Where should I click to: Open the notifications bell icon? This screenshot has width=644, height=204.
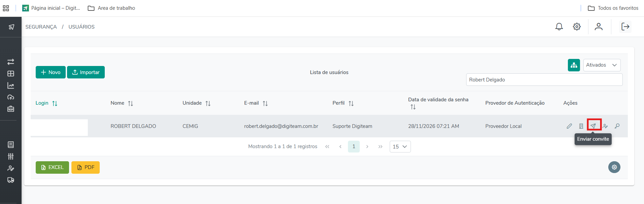pyautogui.click(x=559, y=27)
